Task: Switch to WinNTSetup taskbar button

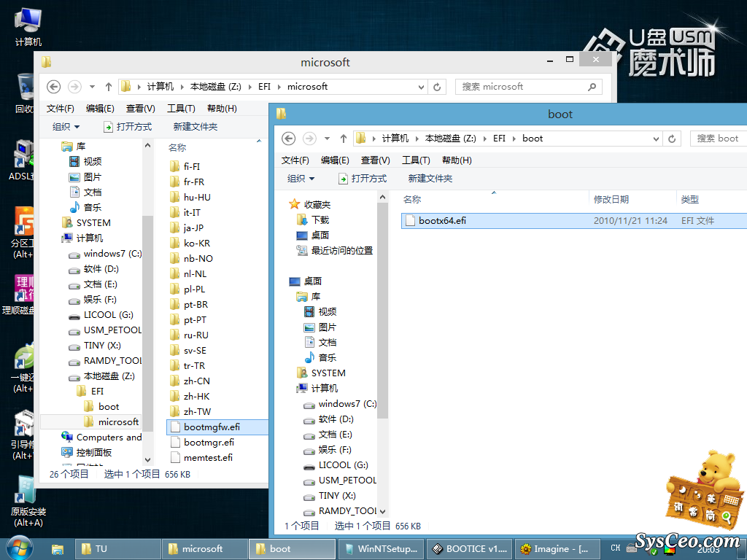Action: pos(381,549)
